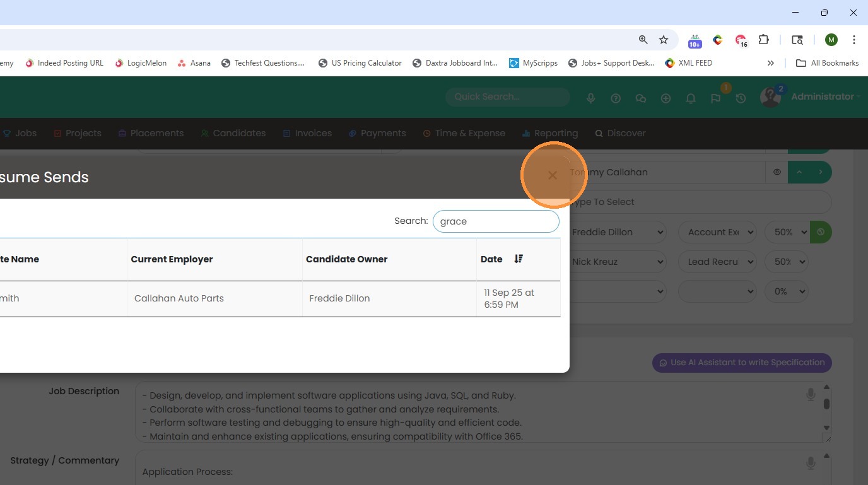Viewport: 868px width, 485px height.
Task: Toggle the eye icon beside Tommy Callahan
Action: coord(777,172)
